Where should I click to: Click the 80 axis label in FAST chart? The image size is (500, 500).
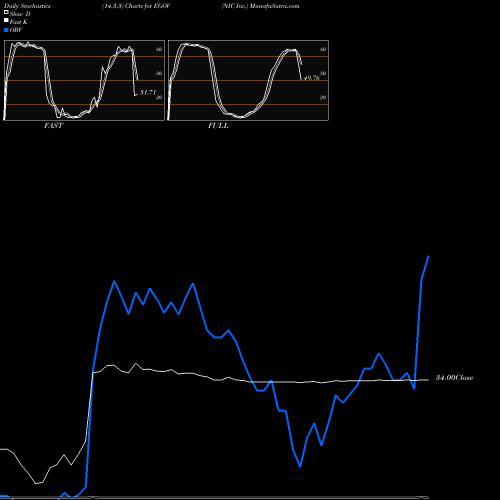[x=159, y=49]
